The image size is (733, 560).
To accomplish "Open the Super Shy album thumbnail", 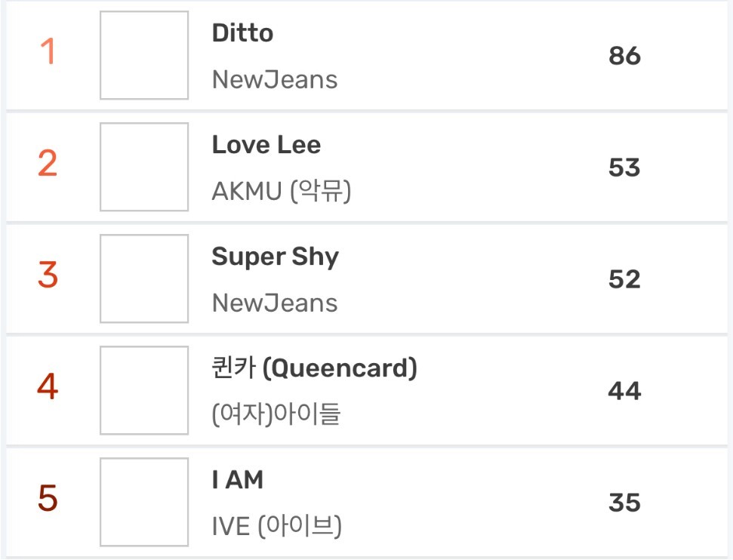I will tap(144, 278).
